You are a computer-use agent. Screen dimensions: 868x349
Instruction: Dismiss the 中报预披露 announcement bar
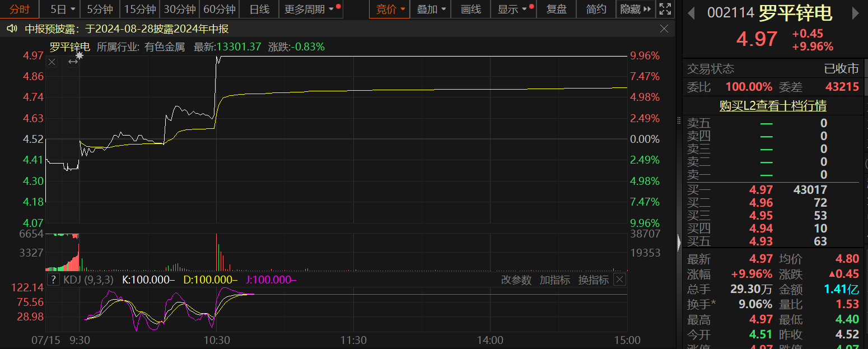(664, 29)
